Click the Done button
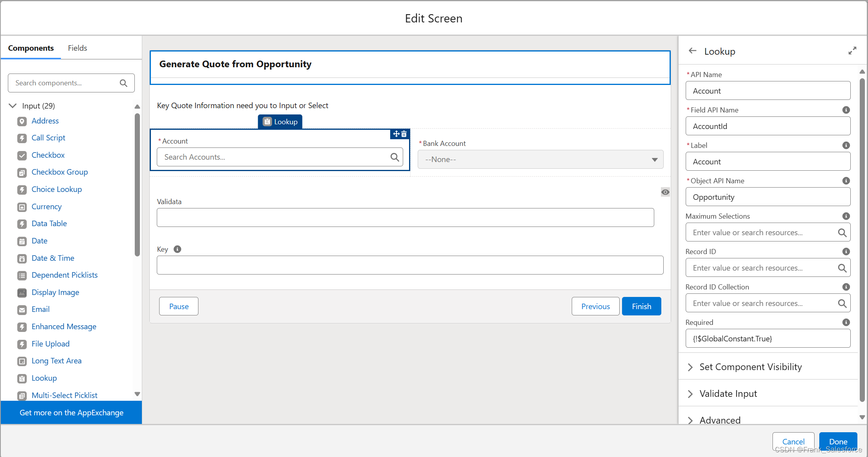 point(838,441)
